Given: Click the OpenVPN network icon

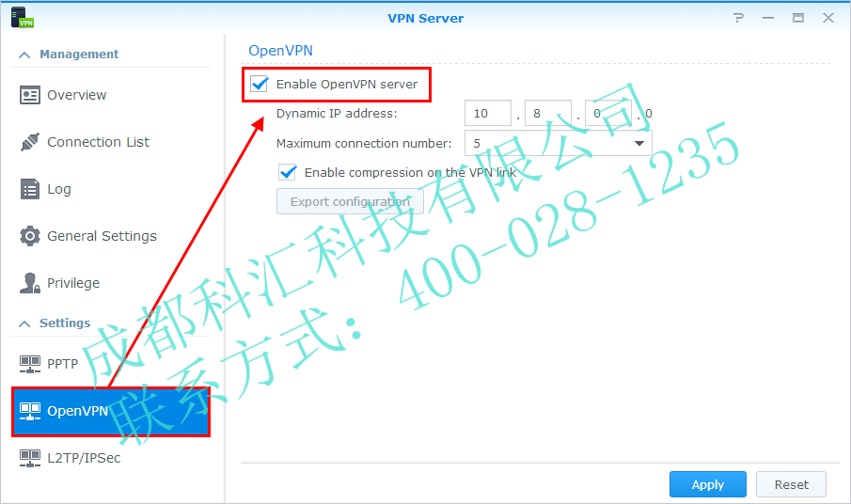Looking at the screenshot, I should click(30, 411).
